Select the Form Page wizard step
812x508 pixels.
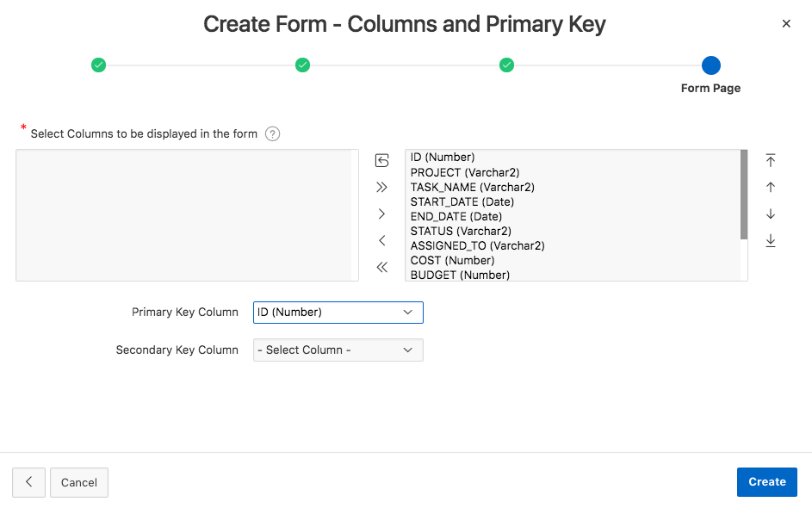pyautogui.click(x=710, y=65)
